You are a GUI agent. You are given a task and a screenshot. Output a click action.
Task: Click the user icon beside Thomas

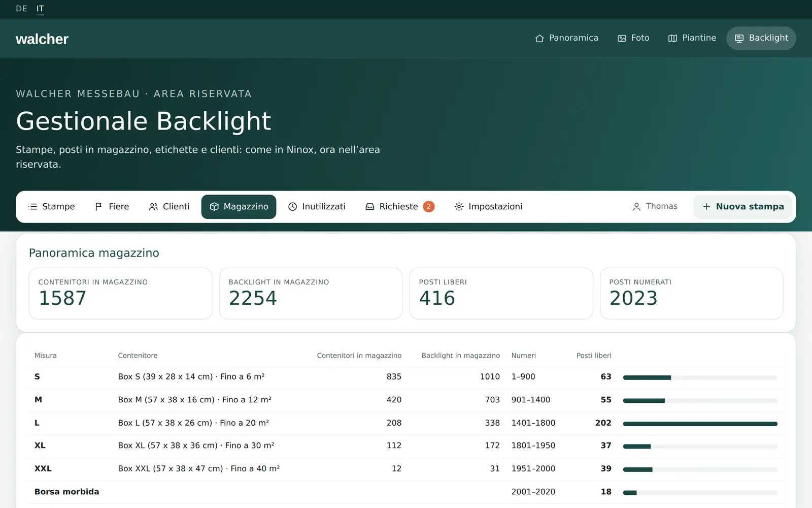point(636,207)
